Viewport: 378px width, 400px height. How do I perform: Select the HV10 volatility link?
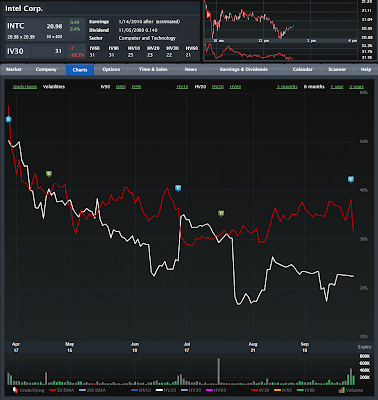pyautogui.click(x=182, y=87)
